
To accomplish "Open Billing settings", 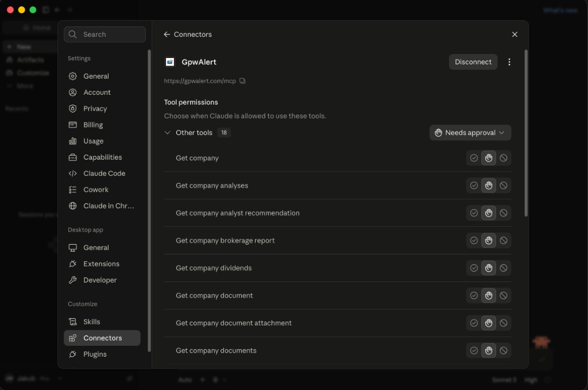I will [102, 125].
